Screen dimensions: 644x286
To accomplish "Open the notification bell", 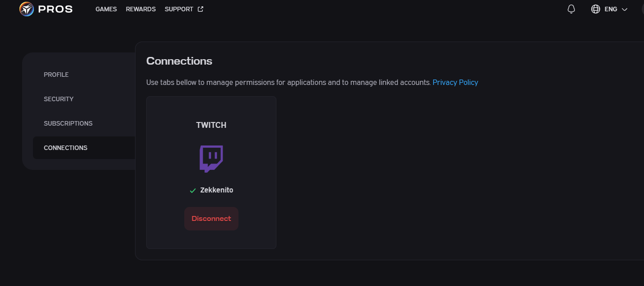I will (571, 9).
